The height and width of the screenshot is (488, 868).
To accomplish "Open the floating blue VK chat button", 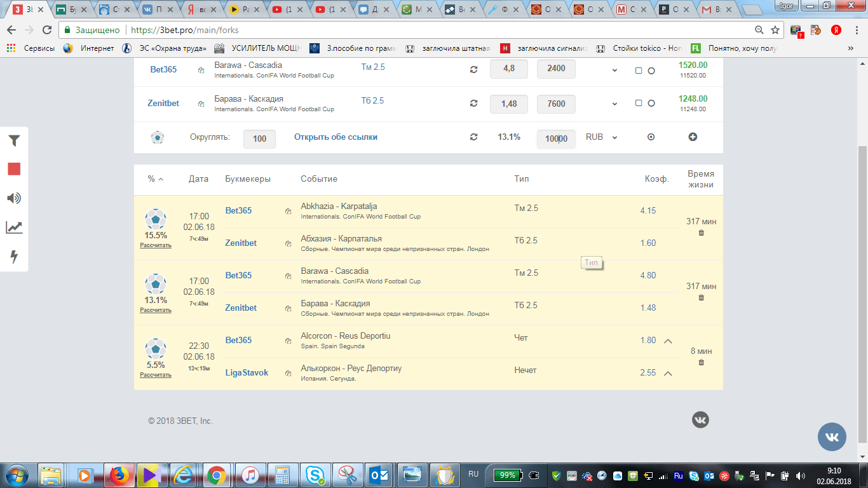I will coord(832,437).
